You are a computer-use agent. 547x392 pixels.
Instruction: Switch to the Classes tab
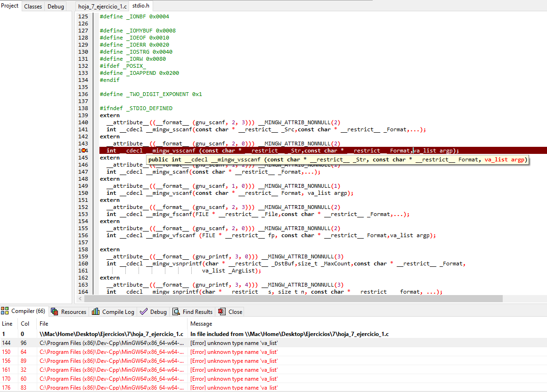click(x=33, y=7)
